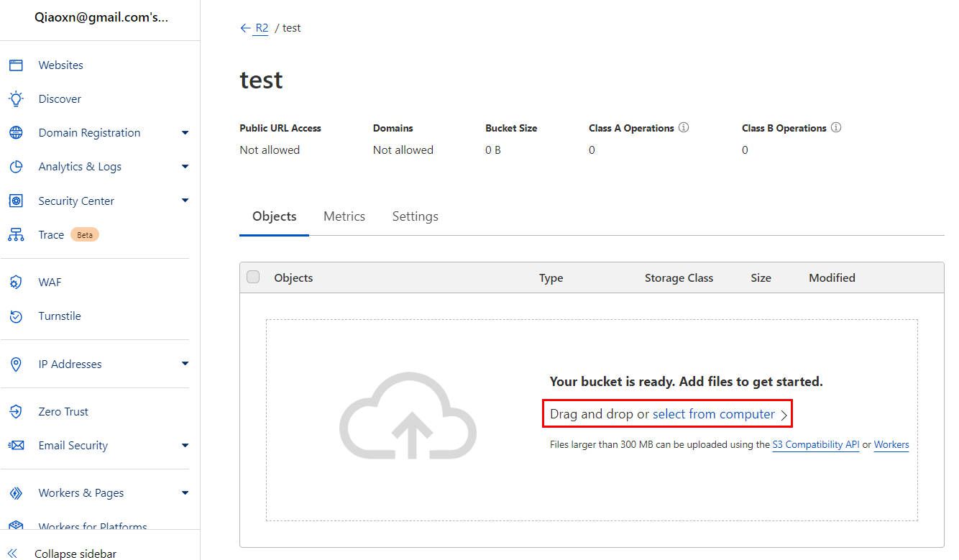Click the Modified column header
The width and height of the screenshot is (959, 560).
pyautogui.click(x=832, y=277)
